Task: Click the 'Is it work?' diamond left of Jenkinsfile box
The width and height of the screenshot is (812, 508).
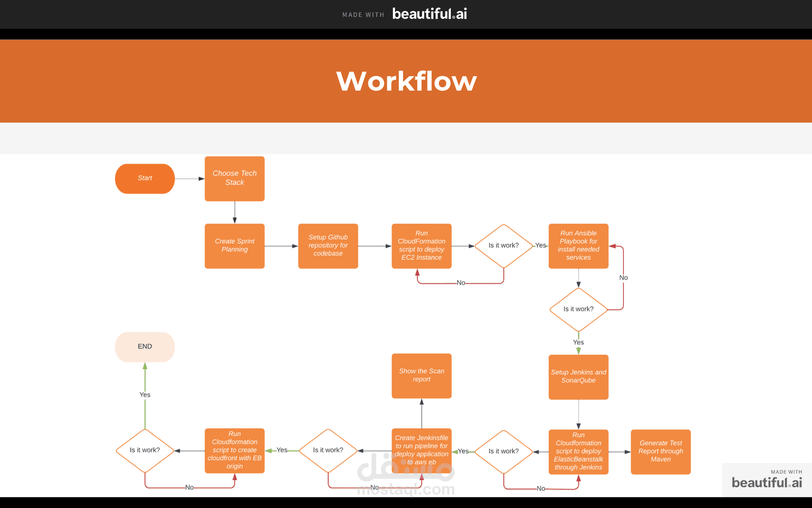Action: tap(328, 450)
